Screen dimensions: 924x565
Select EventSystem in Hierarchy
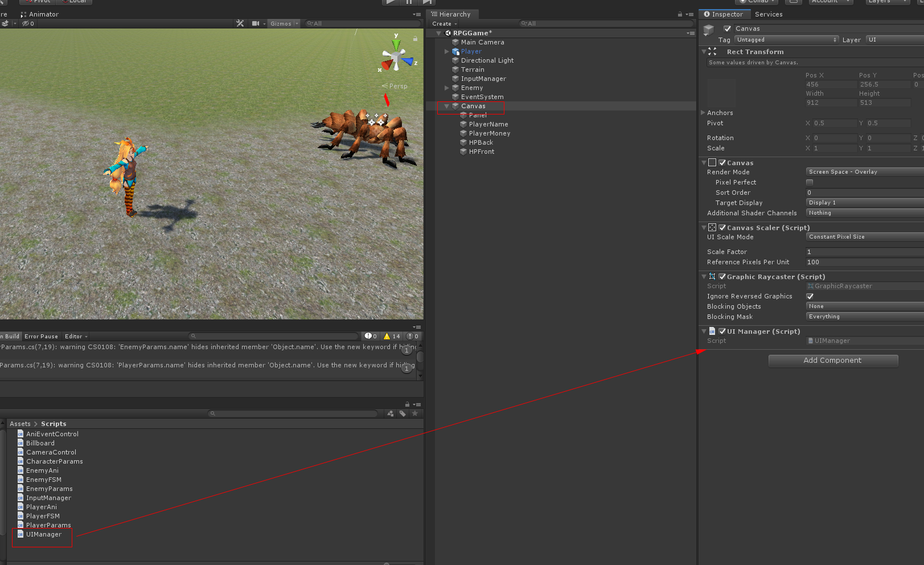click(482, 97)
